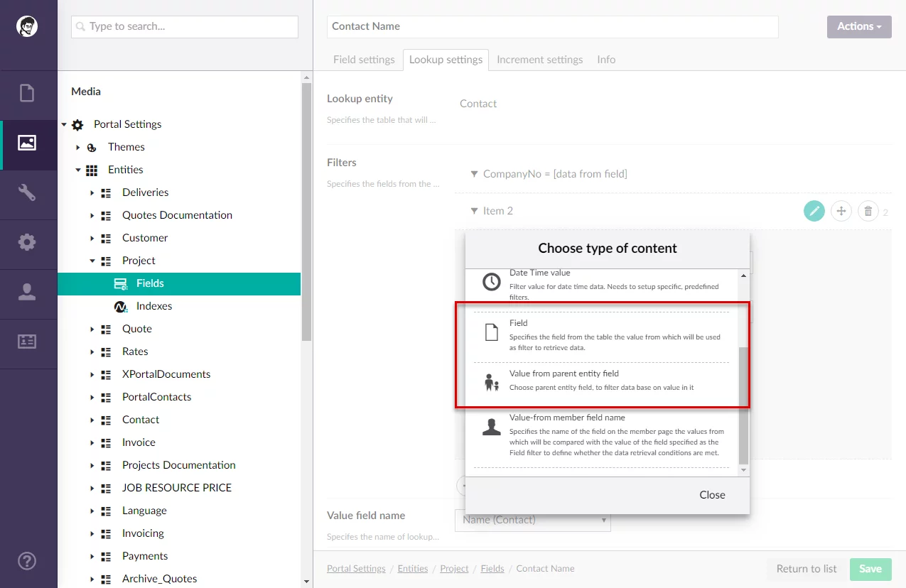The width and height of the screenshot is (906, 588).
Task: Collapse the CompanyNo filter item
Action: pos(474,174)
